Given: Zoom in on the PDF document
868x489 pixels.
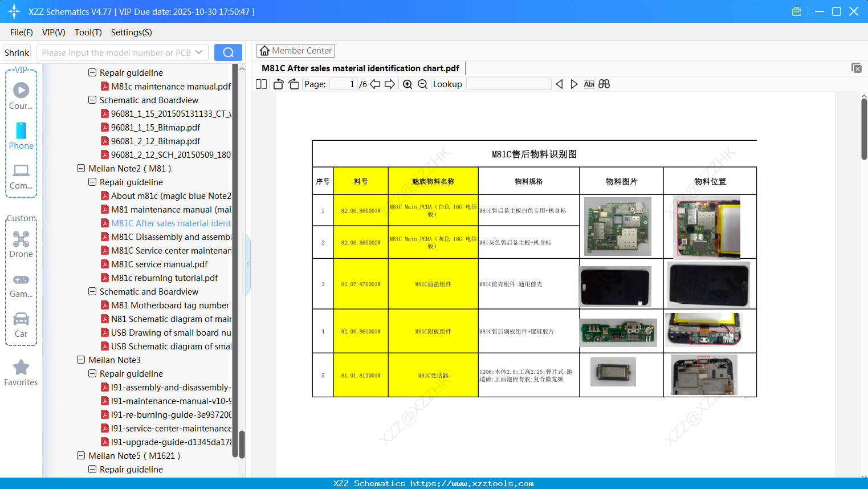Looking at the screenshot, I should pyautogui.click(x=407, y=84).
